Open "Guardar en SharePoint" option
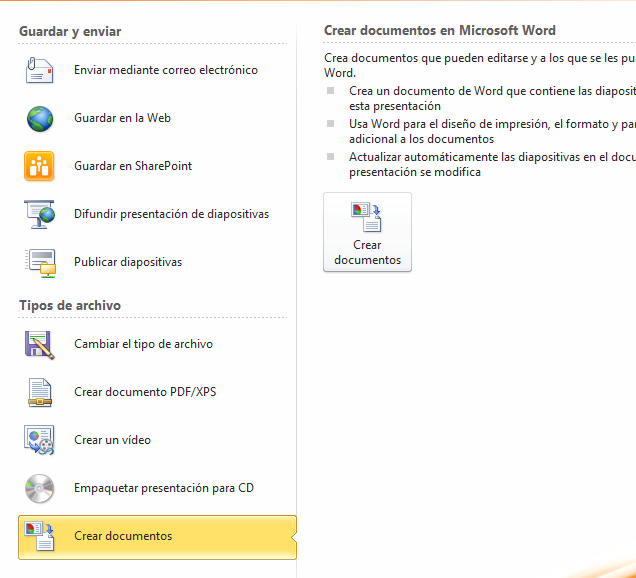 pos(133,166)
